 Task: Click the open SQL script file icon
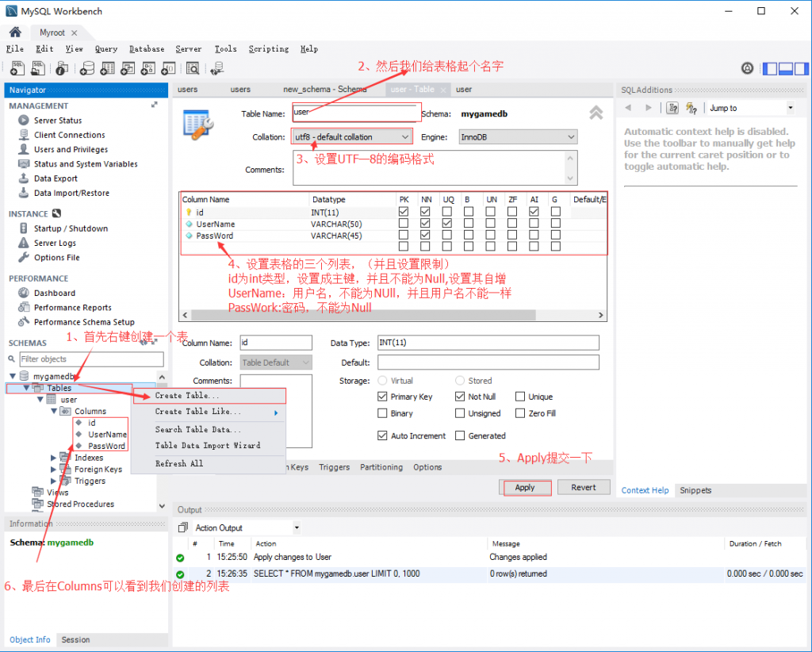point(37,69)
